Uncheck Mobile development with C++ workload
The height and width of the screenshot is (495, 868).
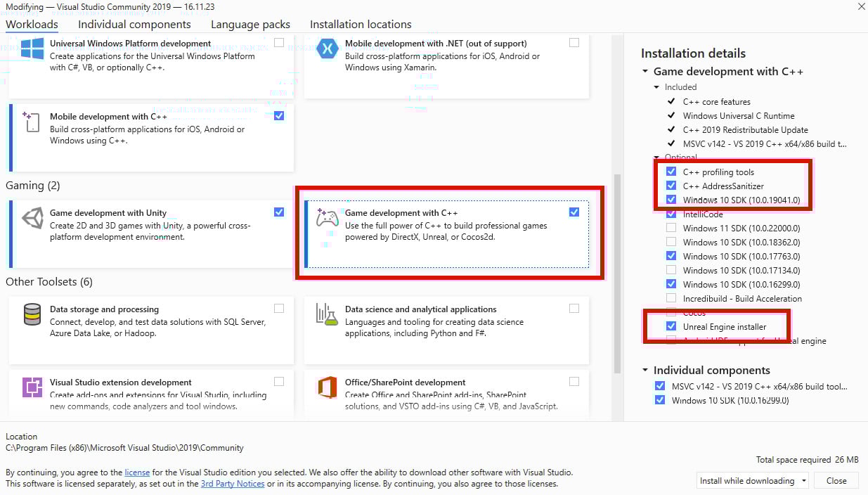[279, 116]
